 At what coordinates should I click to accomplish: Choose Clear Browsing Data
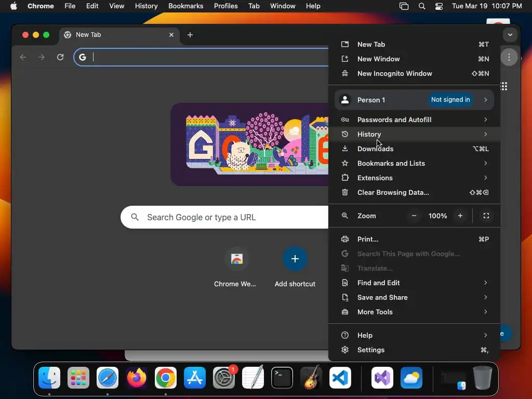[x=414, y=193]
